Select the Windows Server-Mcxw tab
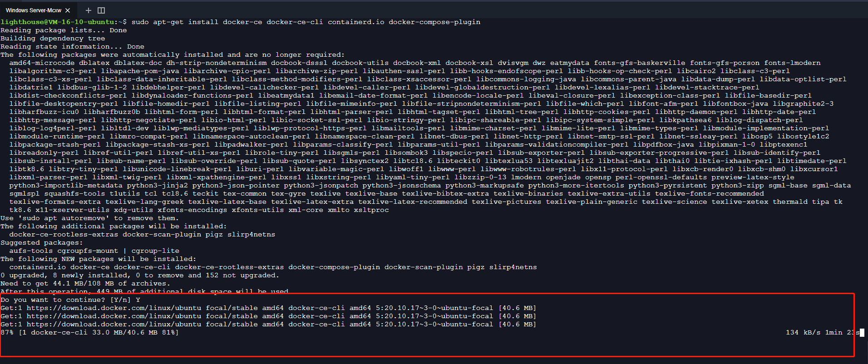The height and width of the screenshot is (364, 868). 33,10
